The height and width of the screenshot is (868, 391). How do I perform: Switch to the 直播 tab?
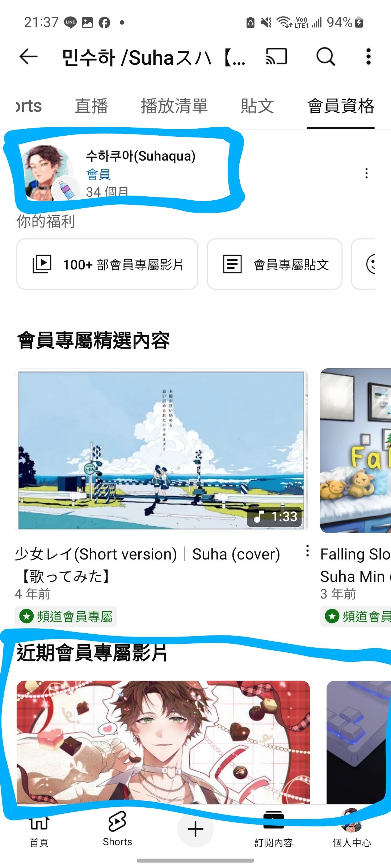(x=91, y=106)
